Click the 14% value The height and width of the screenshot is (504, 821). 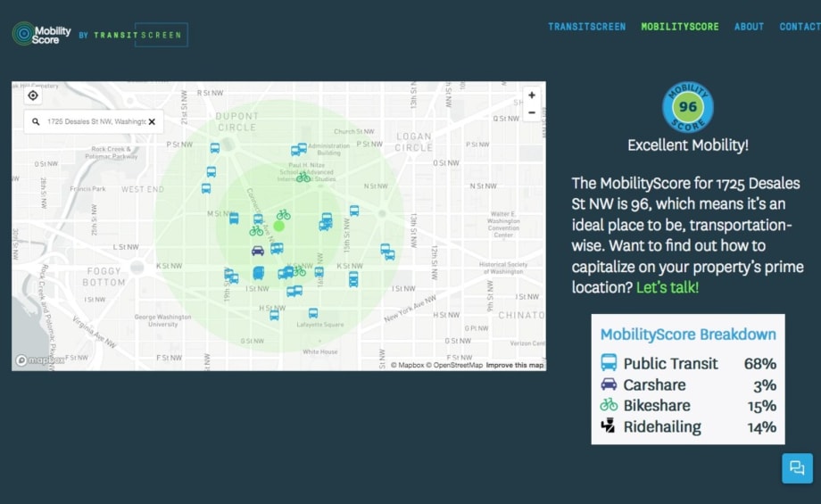click(761, 427)
